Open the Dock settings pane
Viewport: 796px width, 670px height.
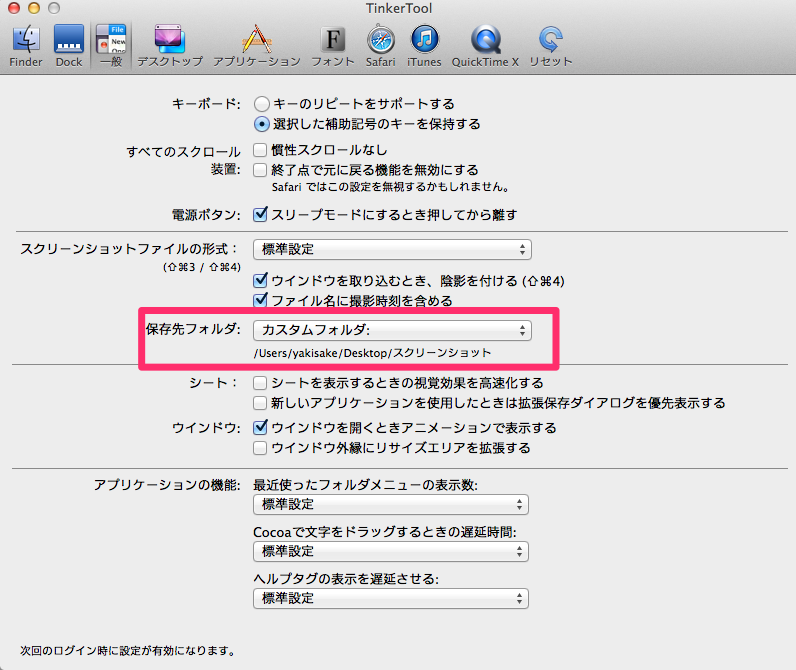click(x=69, y=46)
